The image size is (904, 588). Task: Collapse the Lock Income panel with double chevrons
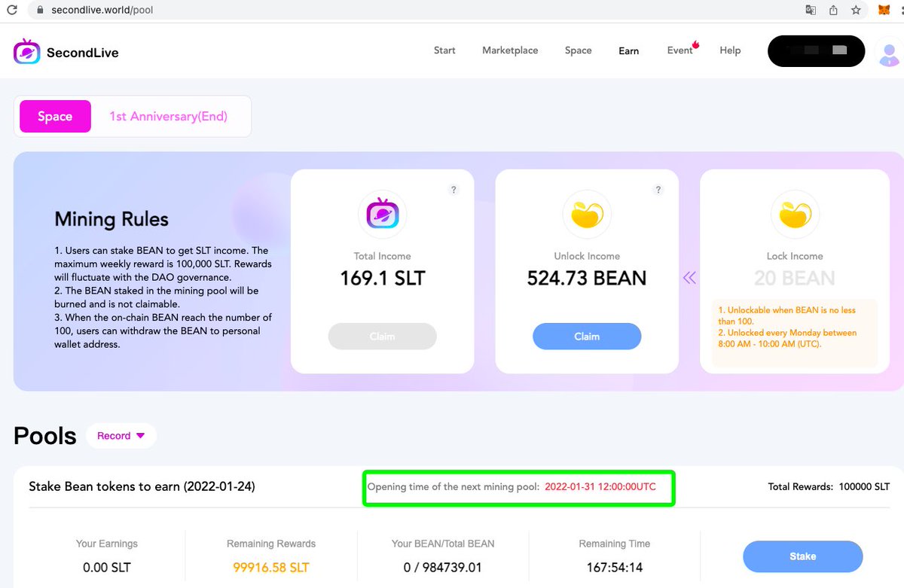click(x=689, y=277)
